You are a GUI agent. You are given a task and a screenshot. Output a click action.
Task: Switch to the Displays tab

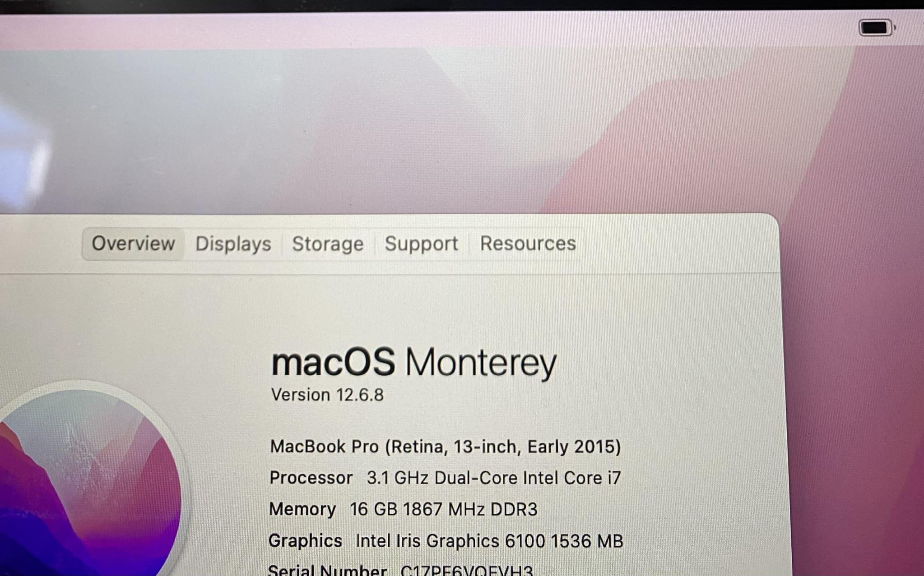coord(233,244)
